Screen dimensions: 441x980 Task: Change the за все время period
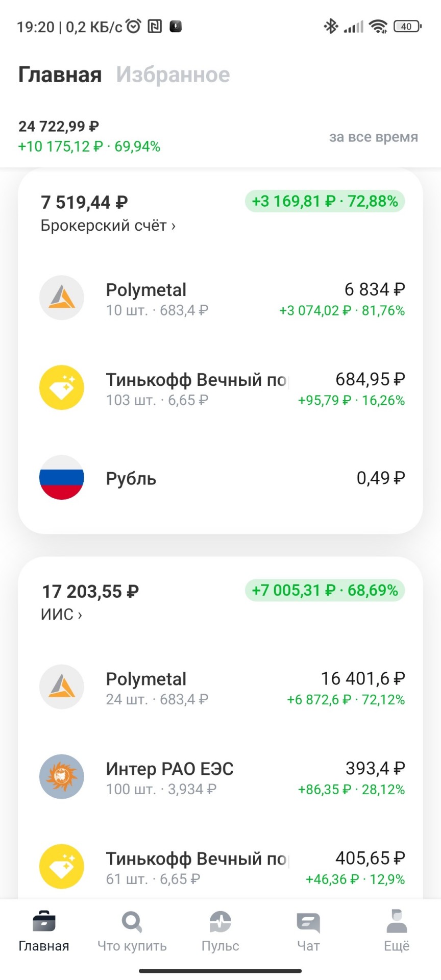374,137
